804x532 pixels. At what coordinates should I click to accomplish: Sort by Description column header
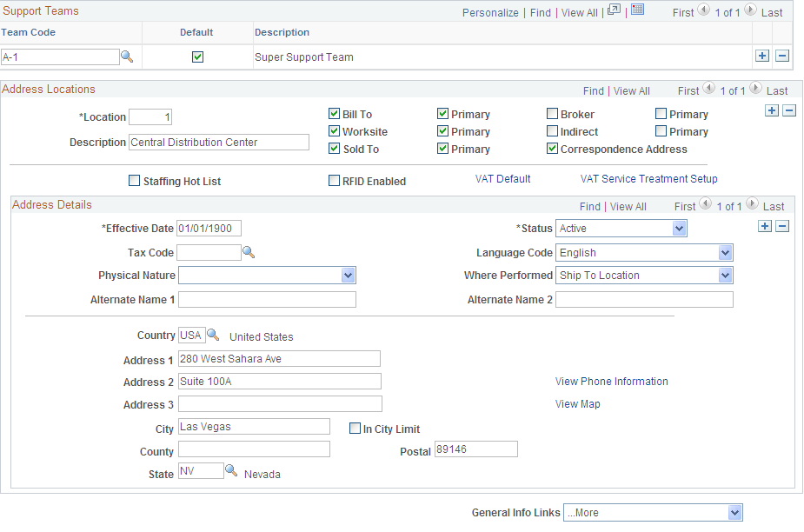(282, 32)
